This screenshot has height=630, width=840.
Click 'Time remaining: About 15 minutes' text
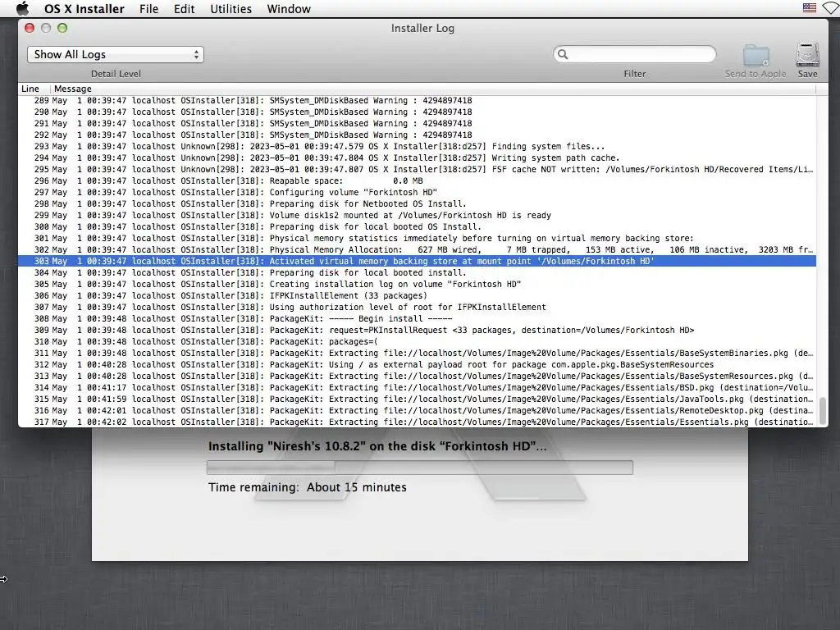point(308,487)
